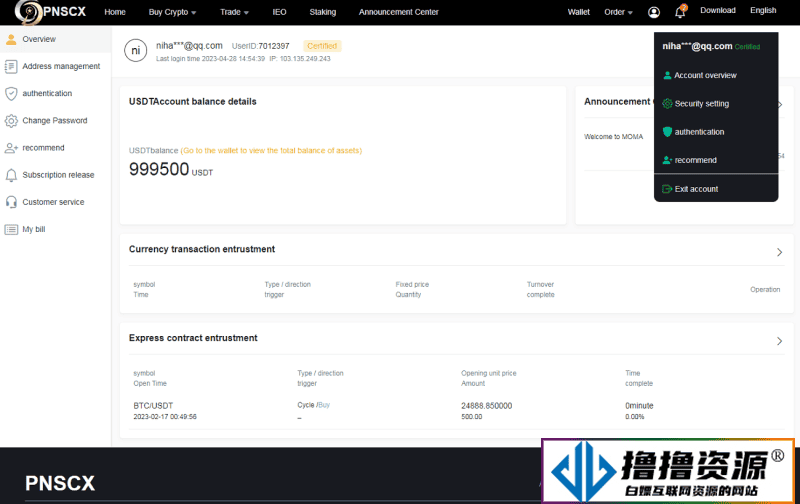Click the UserID 7012397 text
The width and height of the screenshot is (800, 504).
[260, 46]
